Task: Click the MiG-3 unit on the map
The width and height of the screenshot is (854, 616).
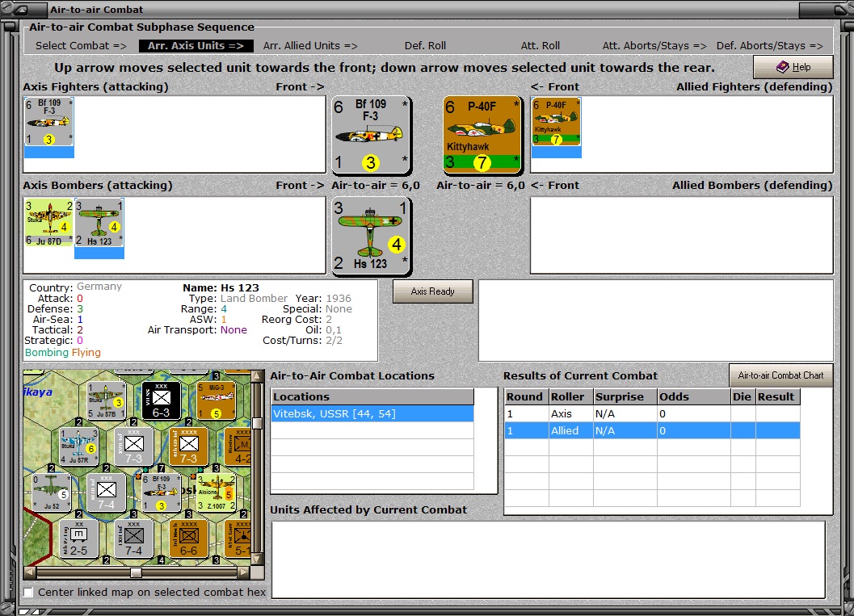Action: (x=217, y=400)
